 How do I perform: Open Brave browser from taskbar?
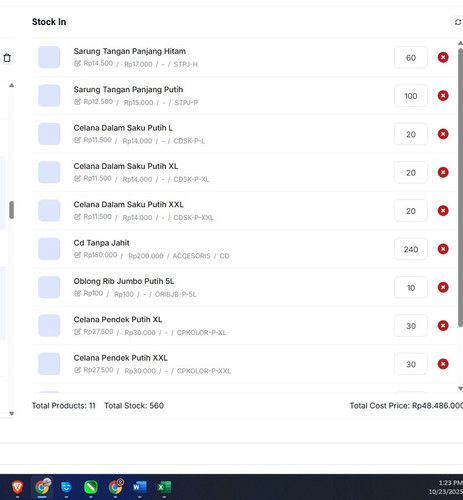point(17,487)
